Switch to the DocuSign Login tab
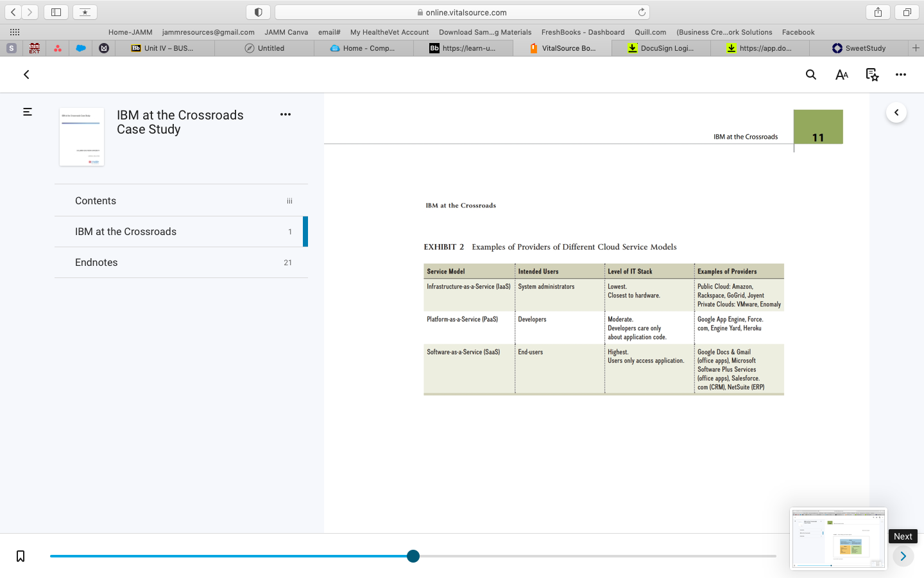The width and height of the screenshot is (924, 578). [x=661, y=48]
